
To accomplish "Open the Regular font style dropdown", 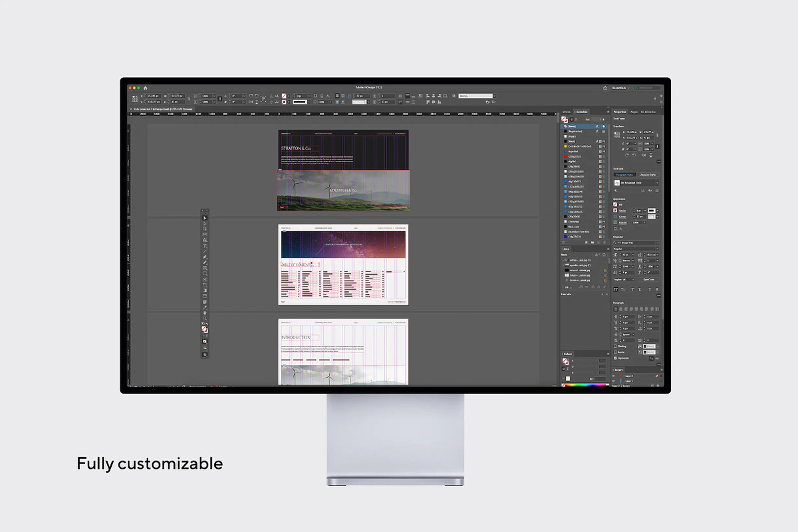I will (636, 249).
